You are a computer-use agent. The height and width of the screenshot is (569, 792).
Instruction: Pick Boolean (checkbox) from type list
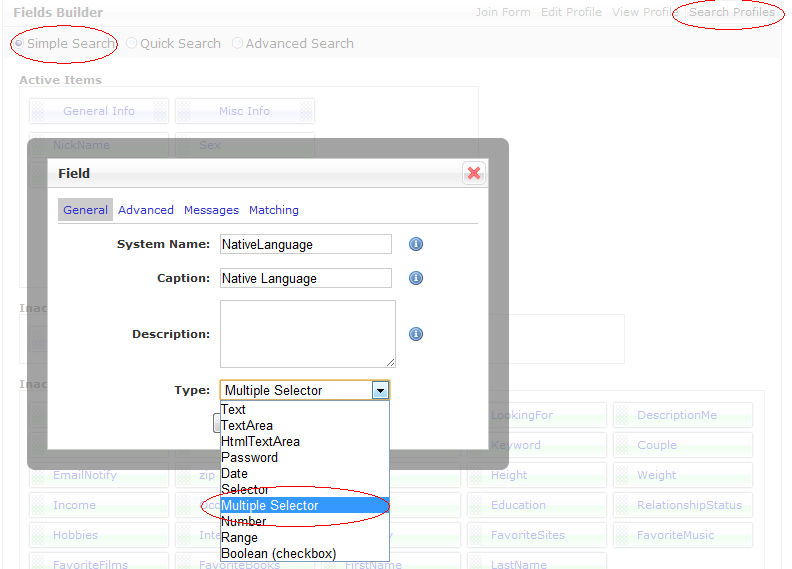[278, 553]
